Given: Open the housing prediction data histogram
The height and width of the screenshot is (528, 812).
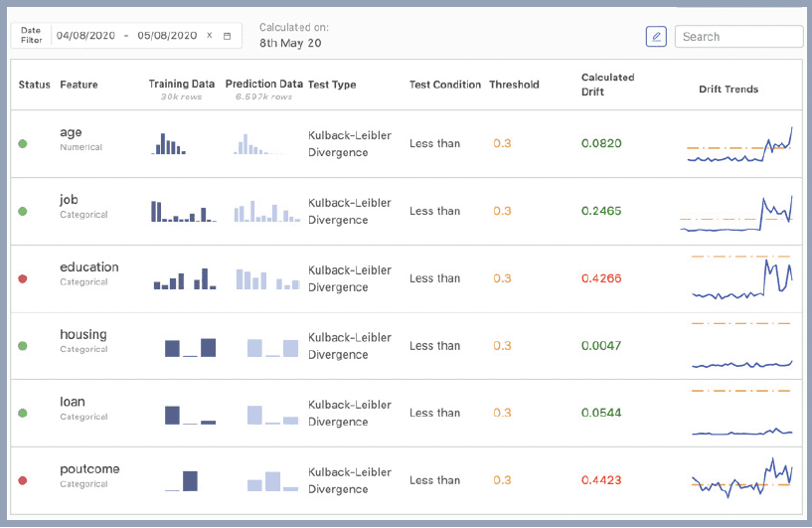Looking at the screenshot, I should 272,348.
